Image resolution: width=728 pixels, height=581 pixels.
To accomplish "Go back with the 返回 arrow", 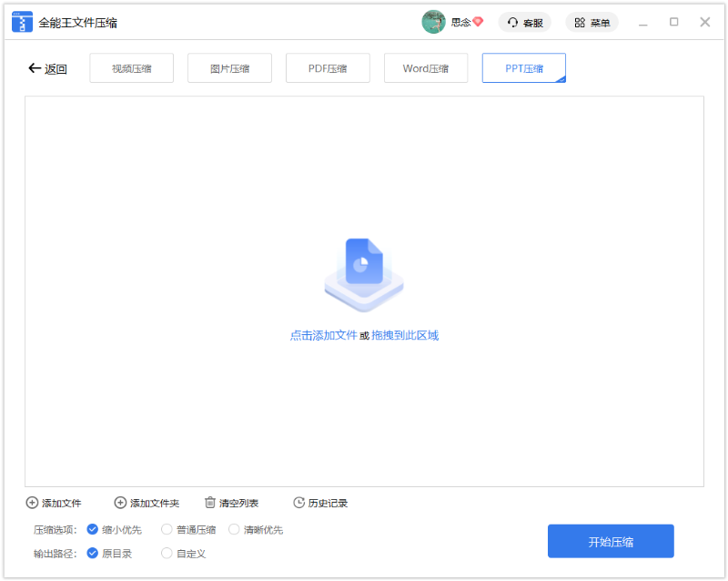I will click(x=47, y=68).
